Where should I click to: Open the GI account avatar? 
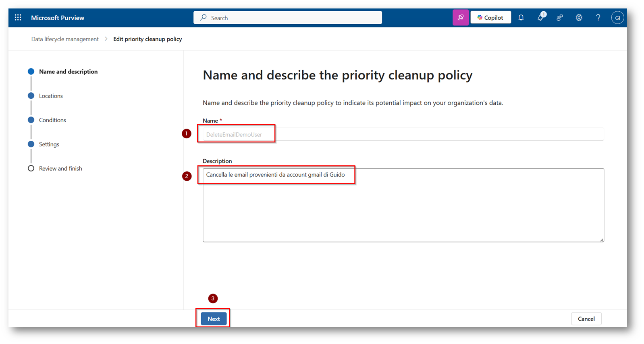click(617, 18)
